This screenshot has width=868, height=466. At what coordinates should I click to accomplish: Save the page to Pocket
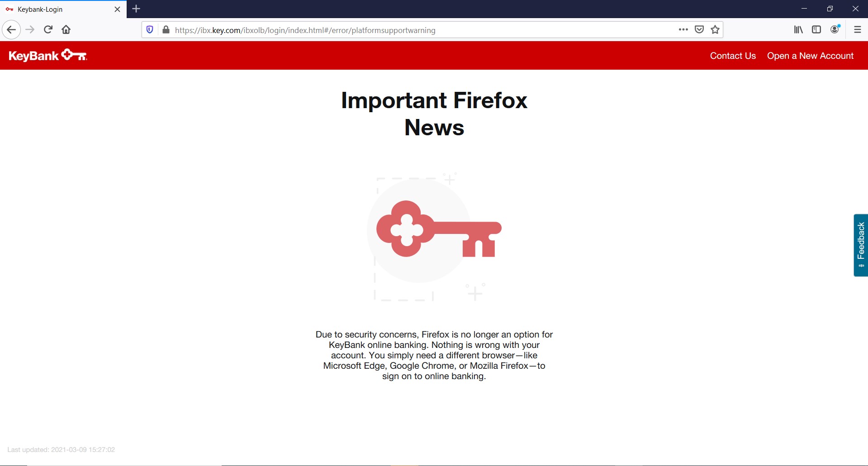(699, 29)
